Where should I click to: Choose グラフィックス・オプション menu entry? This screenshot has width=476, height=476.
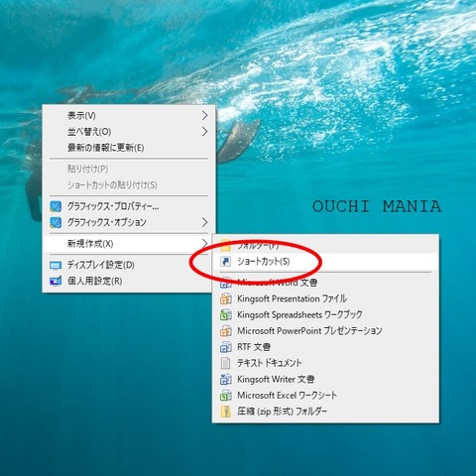pyautogui.click(x=129, y=222)
